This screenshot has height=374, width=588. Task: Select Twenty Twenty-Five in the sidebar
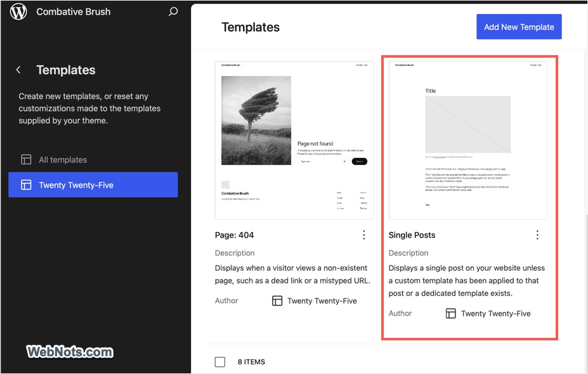(93, 184)
